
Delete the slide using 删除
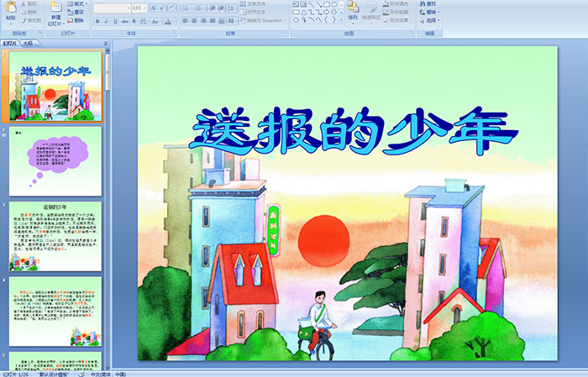click(76, 20)
